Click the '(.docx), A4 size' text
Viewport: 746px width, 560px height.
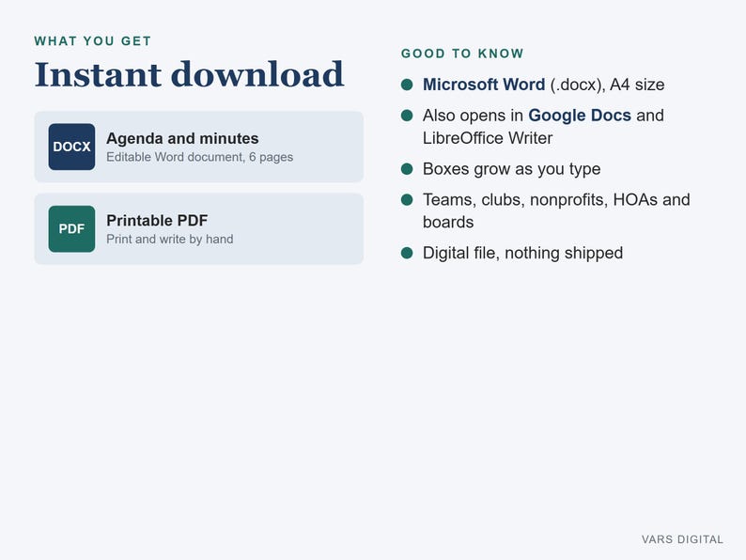coord(608,85)
